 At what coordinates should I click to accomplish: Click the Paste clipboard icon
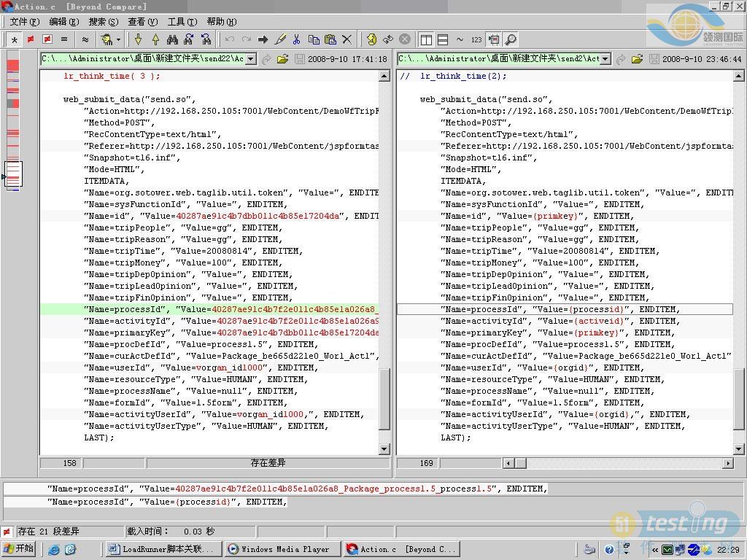click(330, 39)
